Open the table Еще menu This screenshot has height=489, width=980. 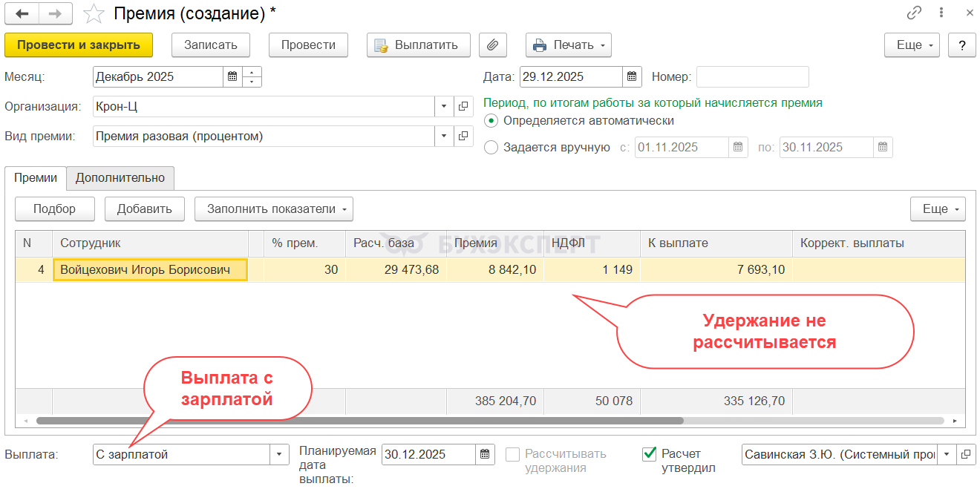tap(938, 209)
